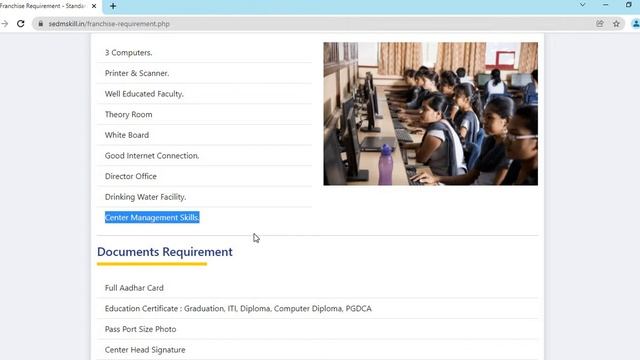Share this page icon in address bar

[x=600, y=24]
